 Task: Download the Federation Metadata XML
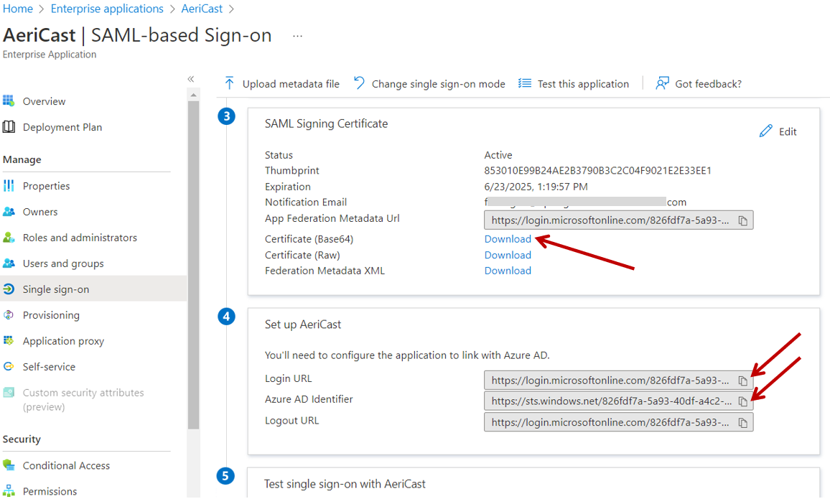pos(508,271)
